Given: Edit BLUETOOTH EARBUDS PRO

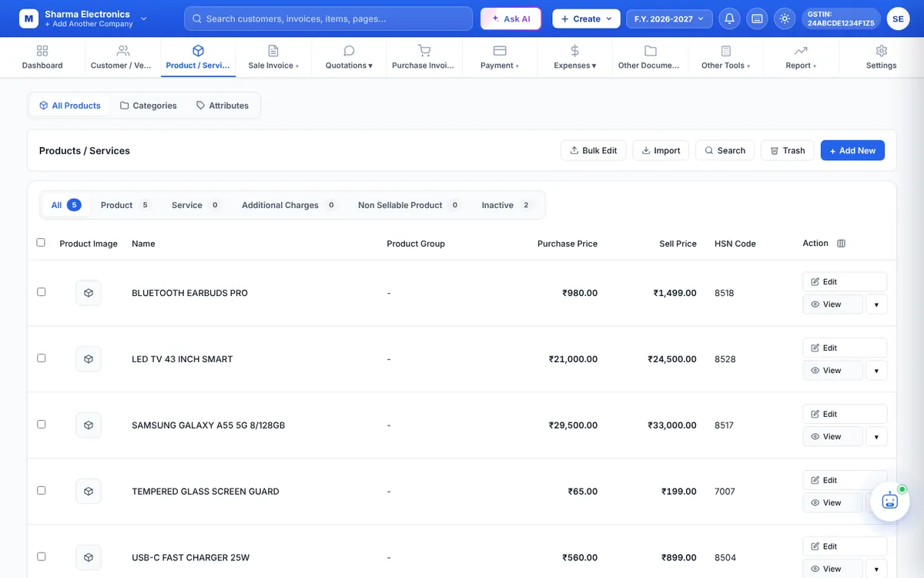Looking at the screenshot, I should (x=845, y=282).
